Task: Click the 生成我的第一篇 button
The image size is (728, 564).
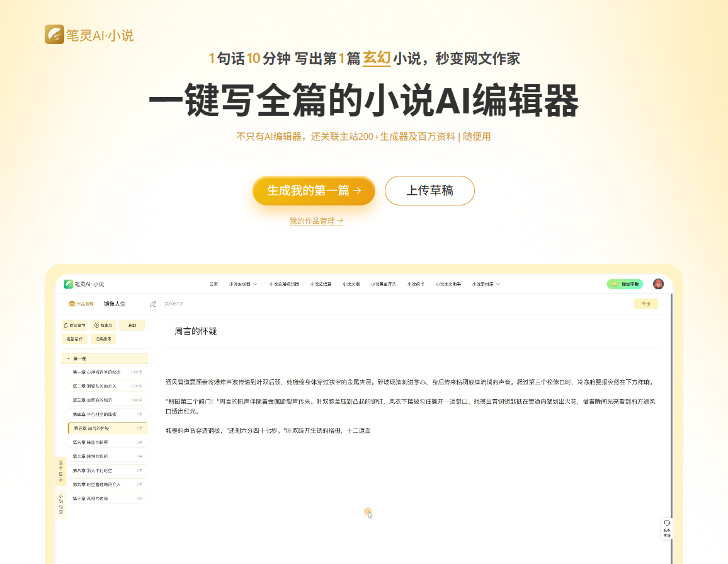Action: (x=314, y=190)
